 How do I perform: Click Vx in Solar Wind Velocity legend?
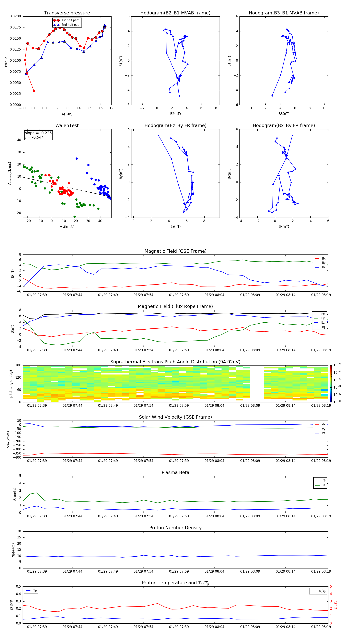324,424
